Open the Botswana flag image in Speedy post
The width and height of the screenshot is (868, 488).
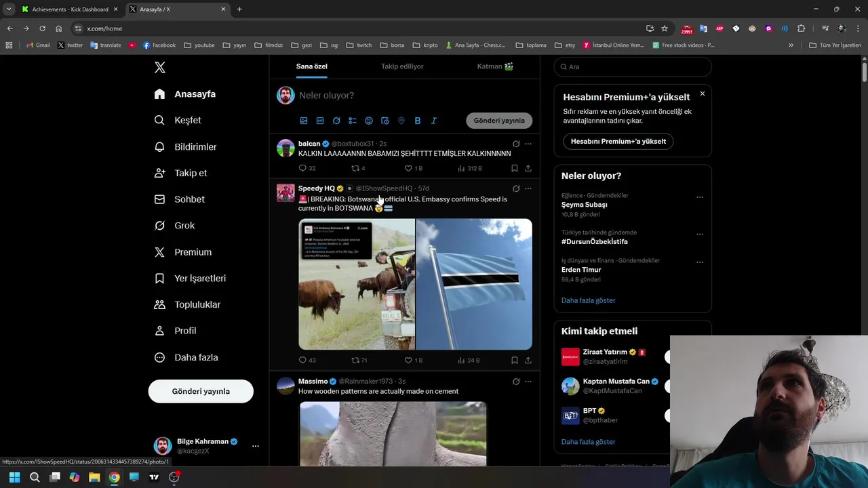[474, 284]
